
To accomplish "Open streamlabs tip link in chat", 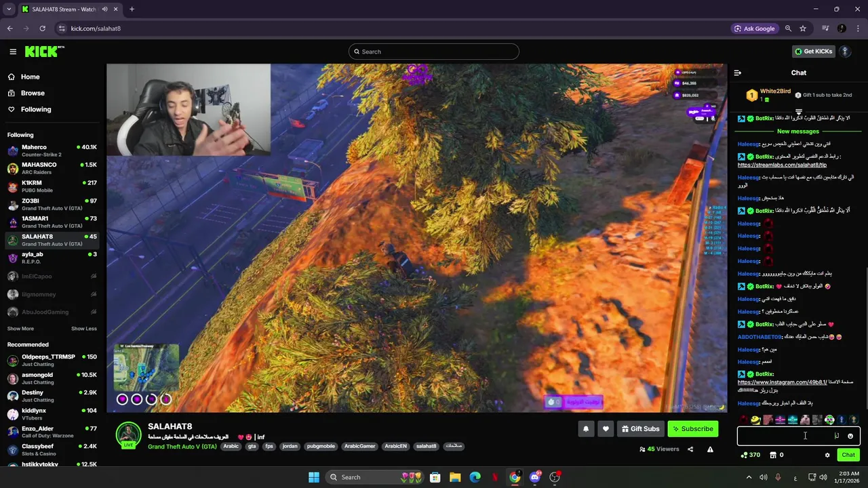I will [x=782, y=165].
